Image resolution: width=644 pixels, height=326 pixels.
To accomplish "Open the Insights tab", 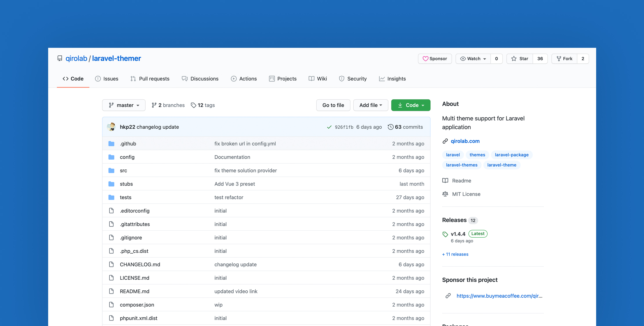I will coord(392,79).
